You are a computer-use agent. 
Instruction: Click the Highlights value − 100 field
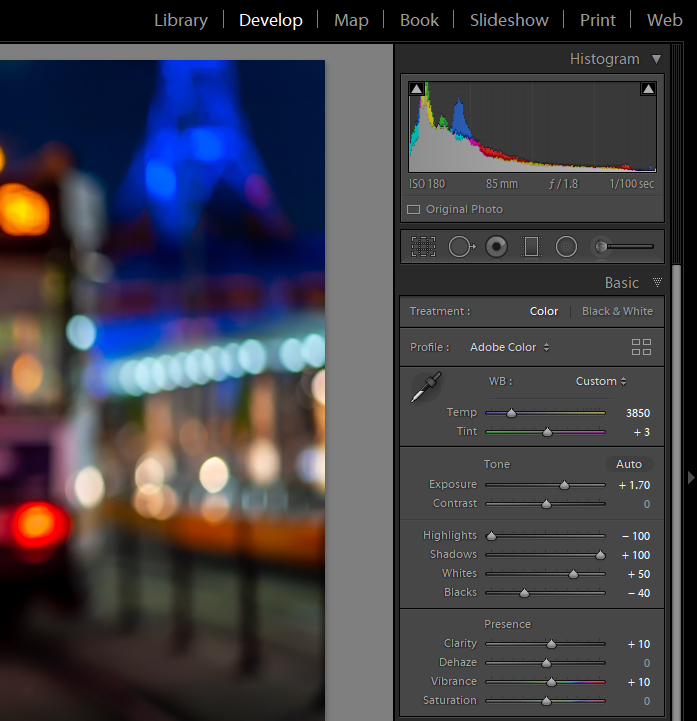point(636,536)
